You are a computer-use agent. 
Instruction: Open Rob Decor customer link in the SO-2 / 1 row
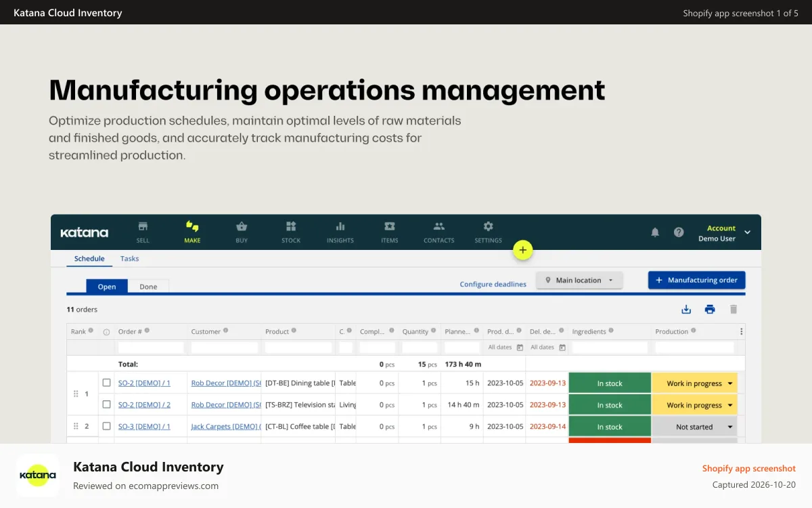(226, 383)
